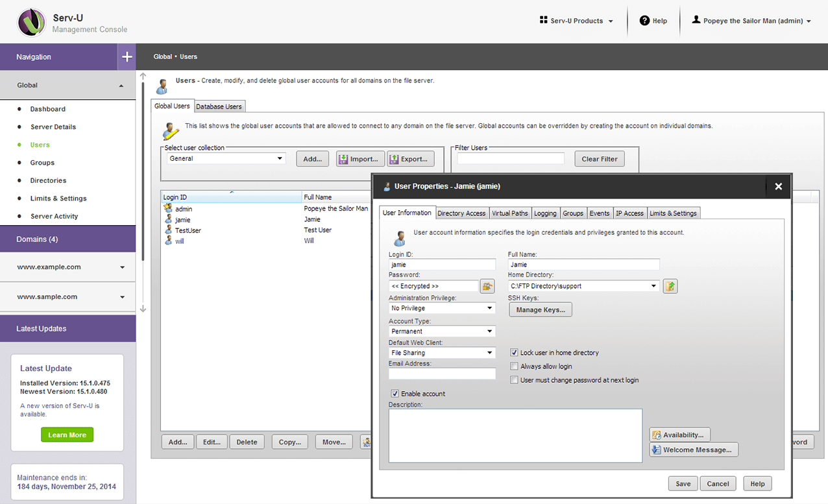This screenshot has width=828, height=504.
Task: Open Help from the top bar
Action: point(653,21)
